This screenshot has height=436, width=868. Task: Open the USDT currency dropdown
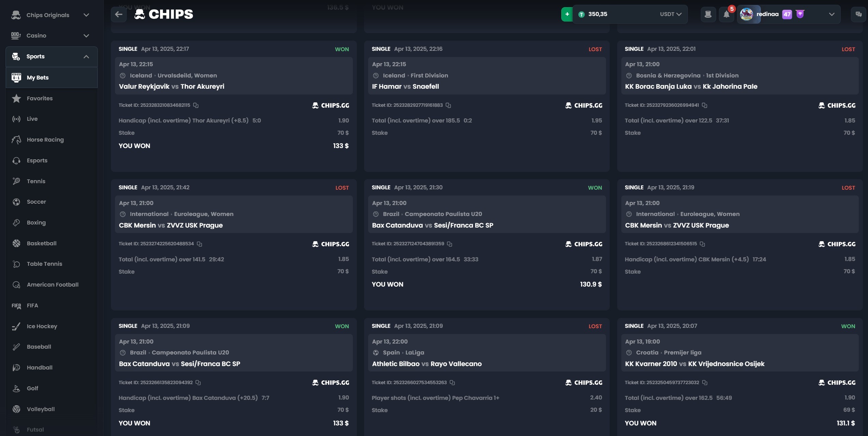(x=670, y=14)
